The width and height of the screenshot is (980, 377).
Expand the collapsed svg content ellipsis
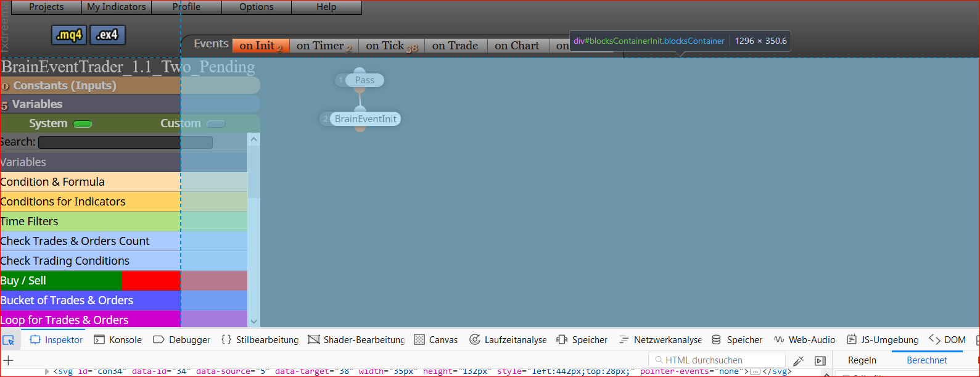click(755, 371)
